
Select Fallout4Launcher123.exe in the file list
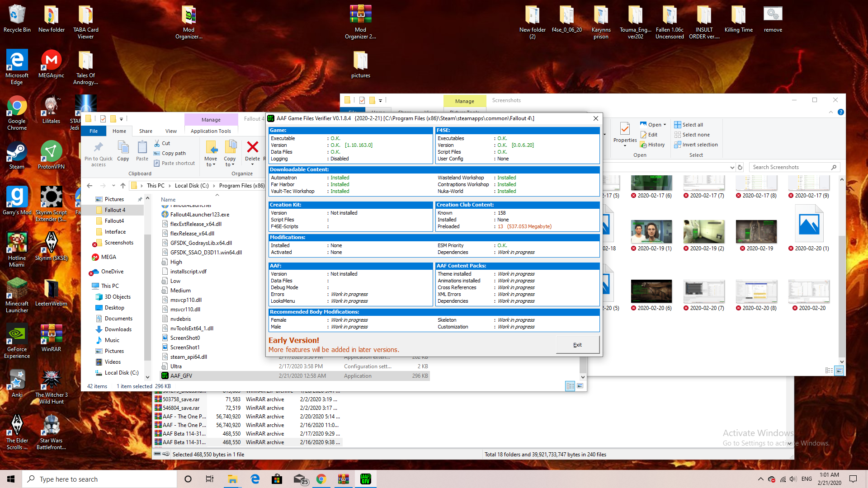pyautogui.click(x=199, y=215)
